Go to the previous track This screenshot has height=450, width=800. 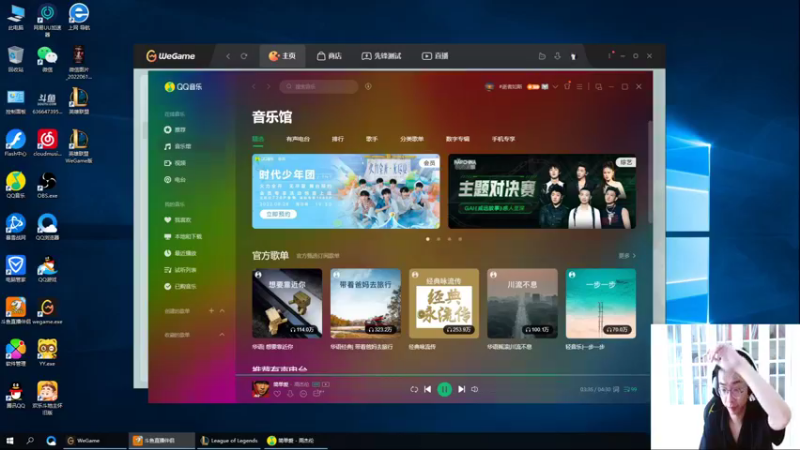click(x=428, y=389)
